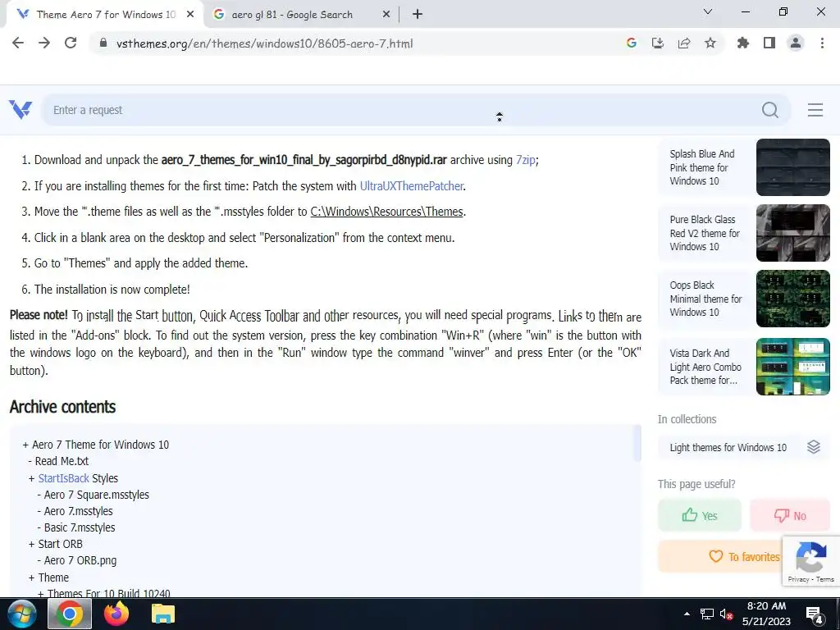This screenshot has width=840, height=630.
Task: Open Pure Black Glass Red V2 theme thumbnail
Action: [793, 233]
